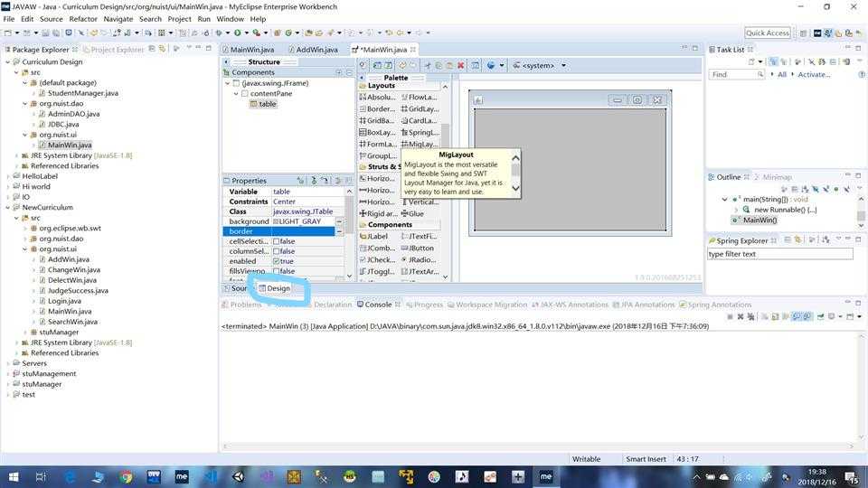Screen dimensions: 868x488
Task: Select the JToggleButton palette component
Action: click(378, 272)
